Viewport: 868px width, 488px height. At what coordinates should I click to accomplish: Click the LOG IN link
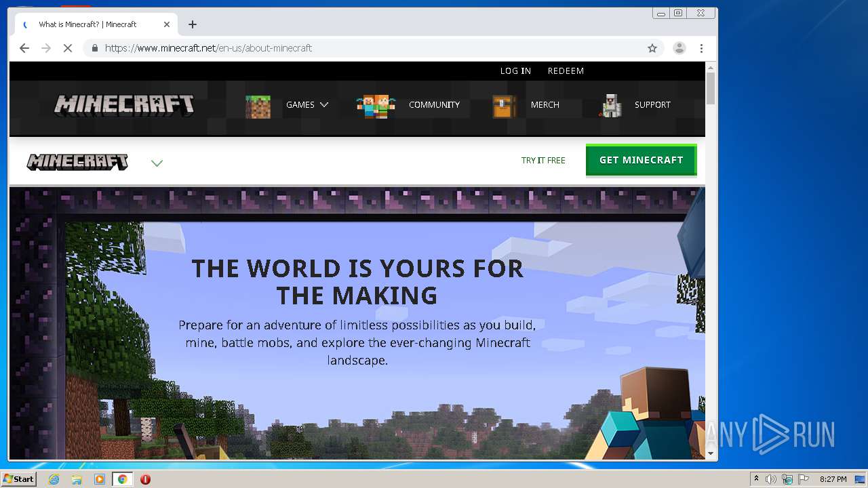point(515,70)
